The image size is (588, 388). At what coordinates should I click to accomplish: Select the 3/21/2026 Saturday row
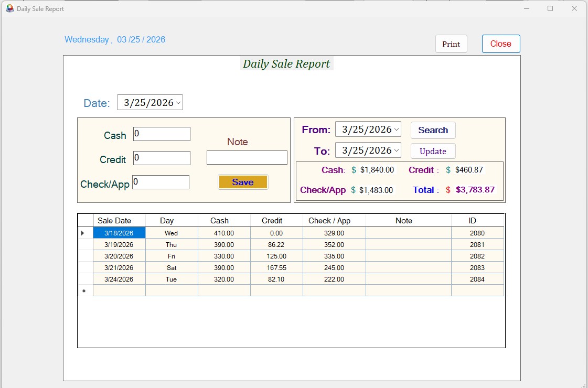click(119, 267)
